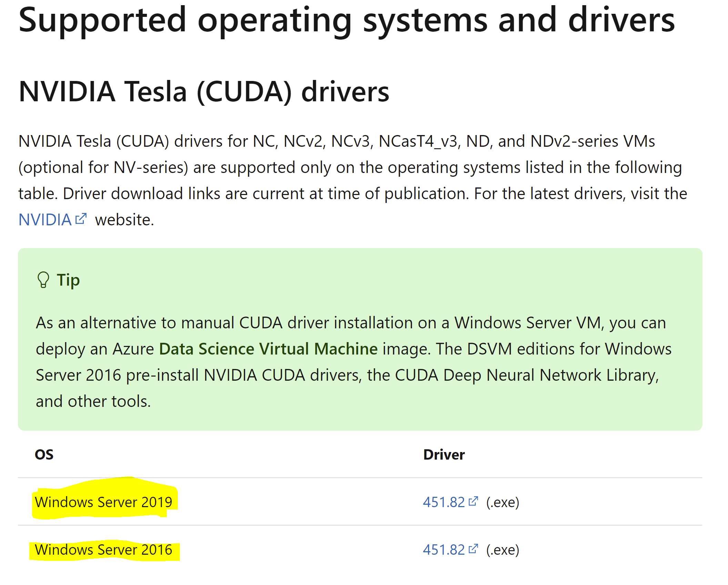728x585 pixels.
Task: Click (.exe) text in 2016 row
Action: coord(503,550)
